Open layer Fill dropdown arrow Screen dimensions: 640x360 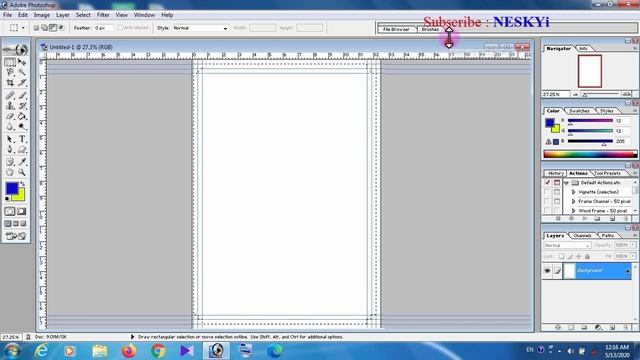(x=633, y=256)
